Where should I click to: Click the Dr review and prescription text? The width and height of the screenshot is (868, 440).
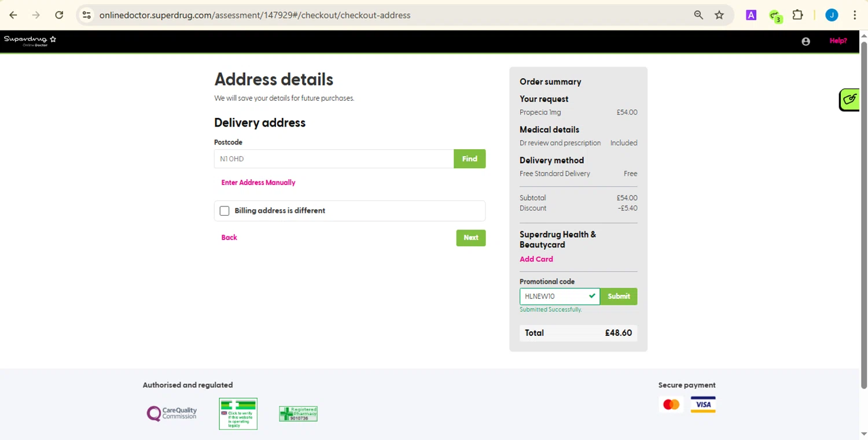tap(560, 143)
